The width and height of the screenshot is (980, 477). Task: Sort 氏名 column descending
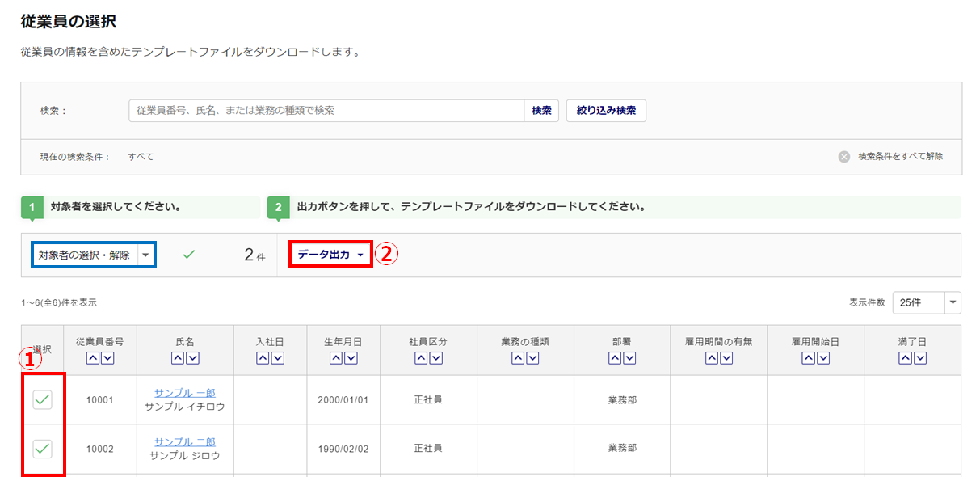click(x=192, y=358)
